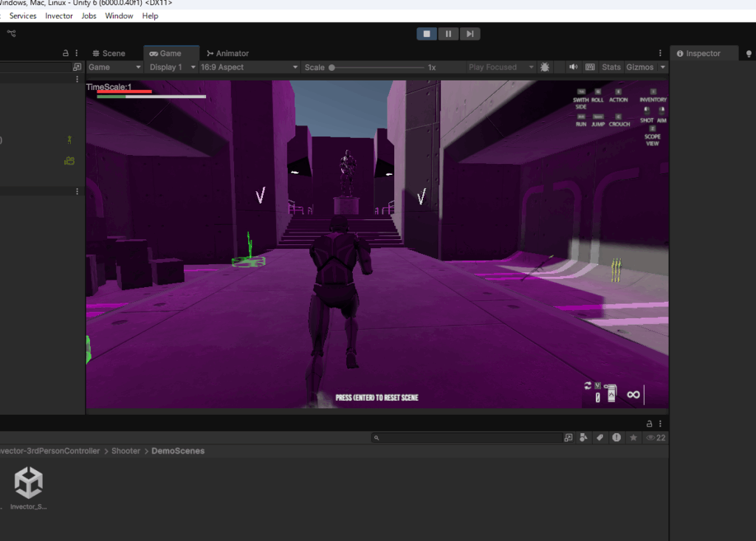Click the Step frame button
Viewport: 756px width, 541px height.
(470, 34)
